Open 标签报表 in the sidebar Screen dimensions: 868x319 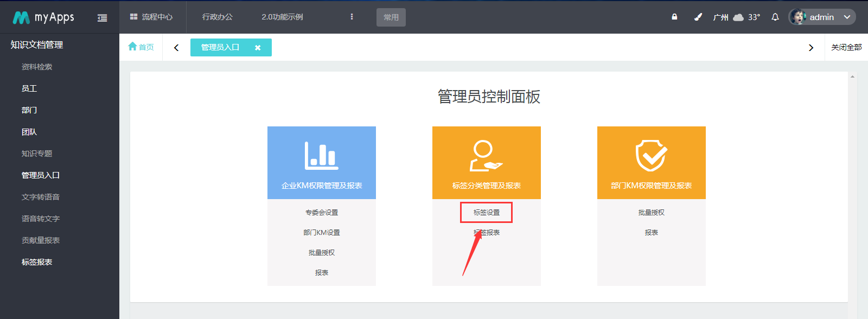(x=37, y=262)
